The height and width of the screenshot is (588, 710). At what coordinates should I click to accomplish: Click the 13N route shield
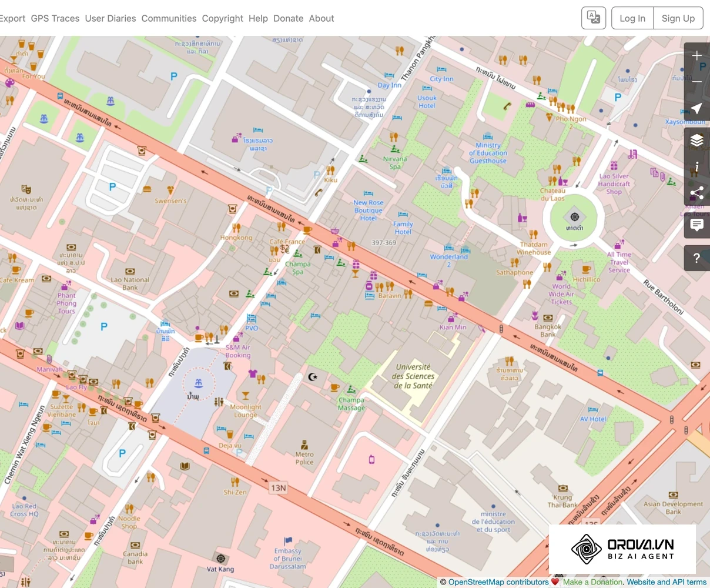[279, 488]
